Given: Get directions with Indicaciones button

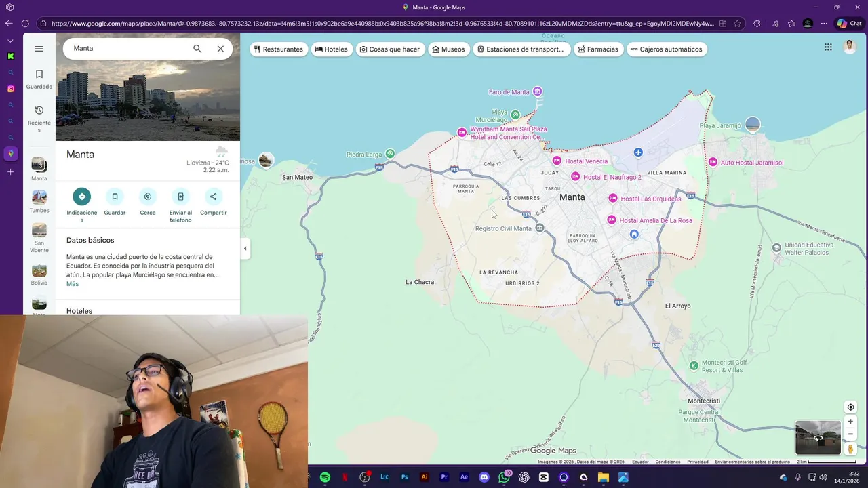Looking at the screenshot, I should pyautogui.click(x=81, y=205).
